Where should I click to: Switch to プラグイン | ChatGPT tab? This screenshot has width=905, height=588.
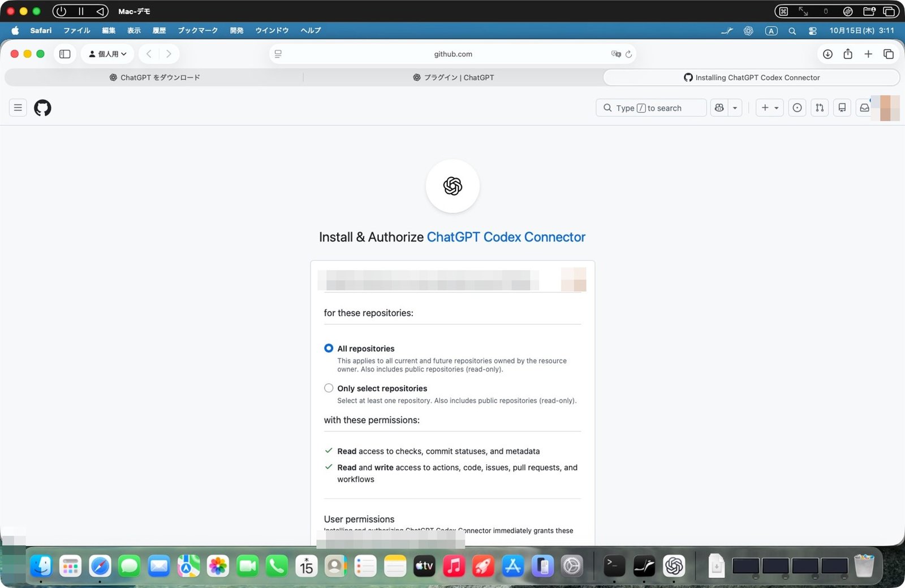click(453, 77)
